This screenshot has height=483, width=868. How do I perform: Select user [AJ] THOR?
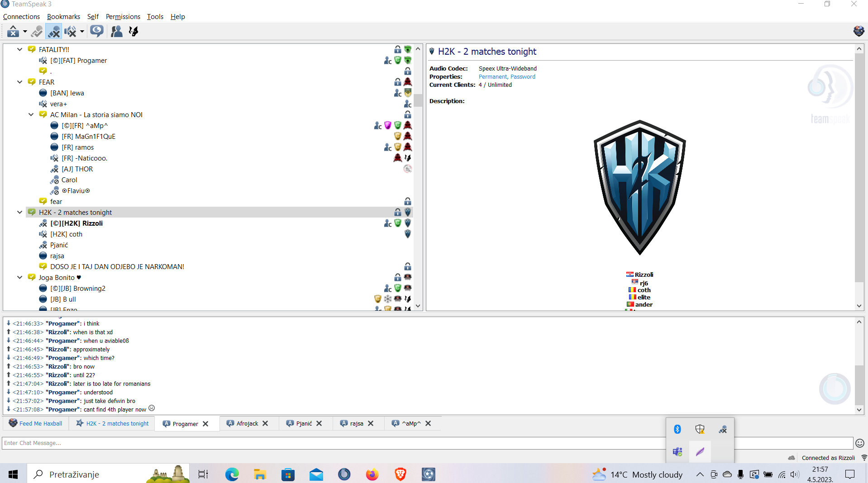click(77, 169)
